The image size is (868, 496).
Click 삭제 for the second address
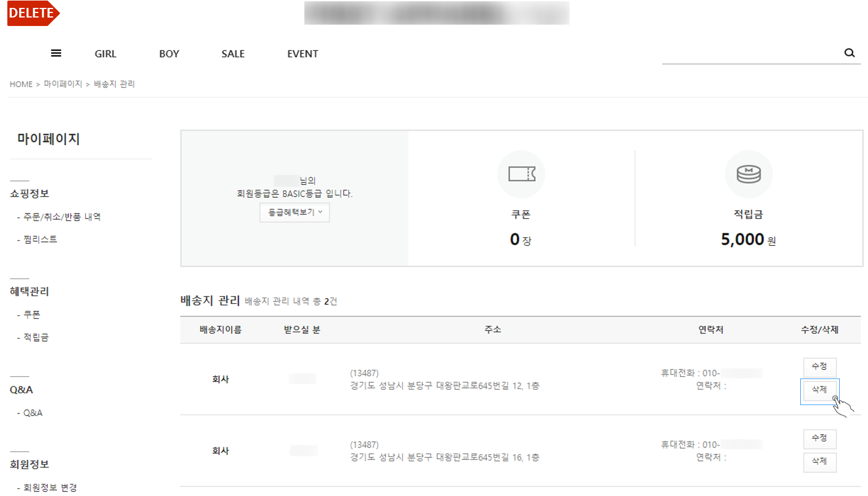819,462
